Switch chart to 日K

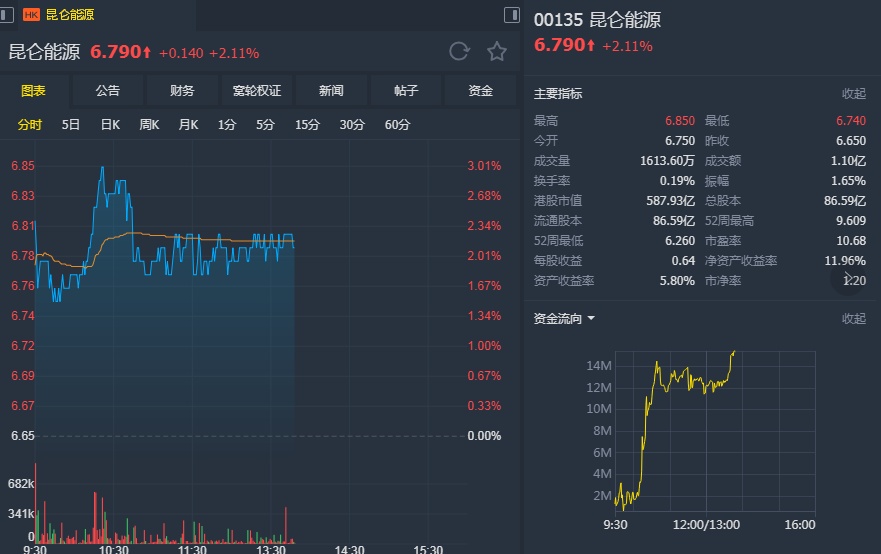click(110, 125)
